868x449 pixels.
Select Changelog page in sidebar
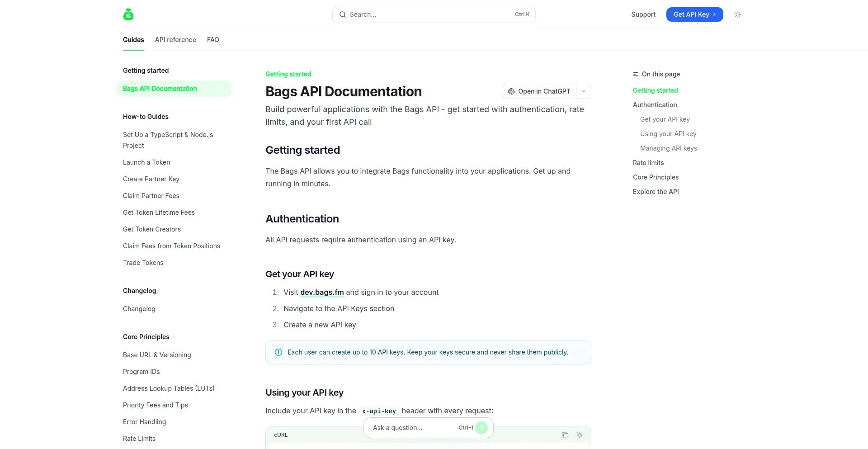pyautogui.click(x=139, y=309)
